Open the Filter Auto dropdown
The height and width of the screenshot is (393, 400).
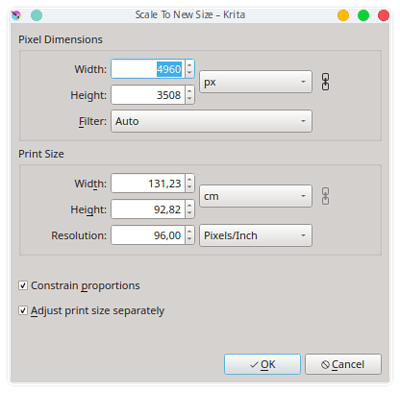[x=211, y=121]
